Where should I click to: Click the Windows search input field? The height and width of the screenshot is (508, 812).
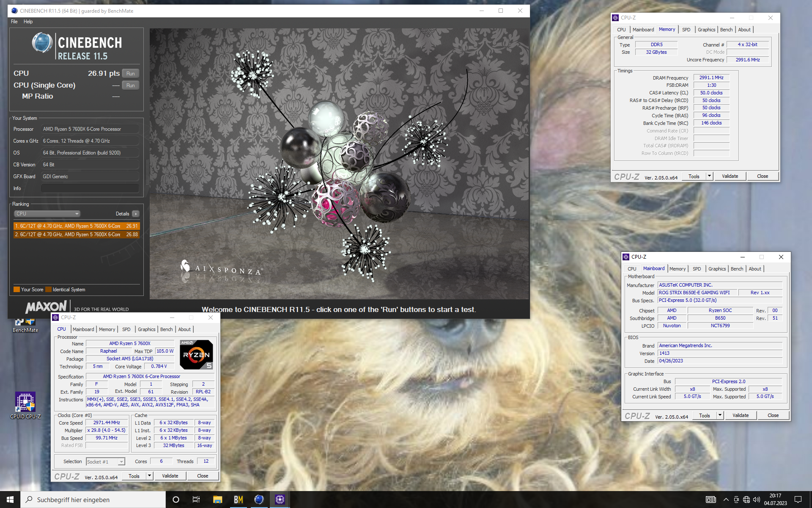click(93, 500)
